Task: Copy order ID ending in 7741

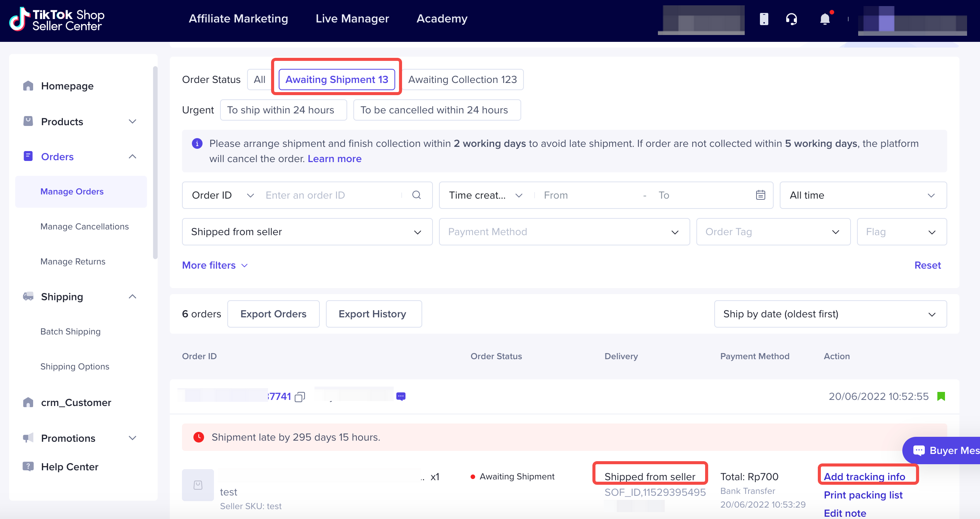Action: [300, 397]
